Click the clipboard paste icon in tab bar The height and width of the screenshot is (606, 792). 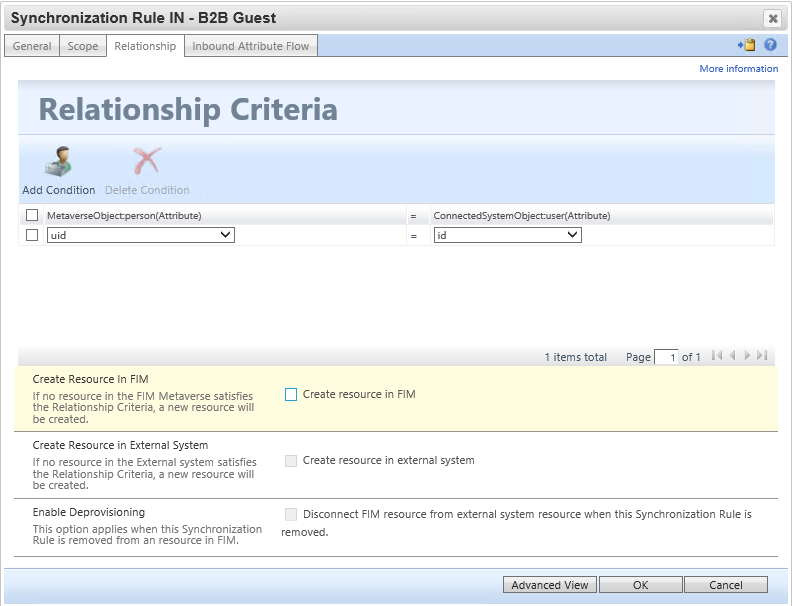coord(747,45)
